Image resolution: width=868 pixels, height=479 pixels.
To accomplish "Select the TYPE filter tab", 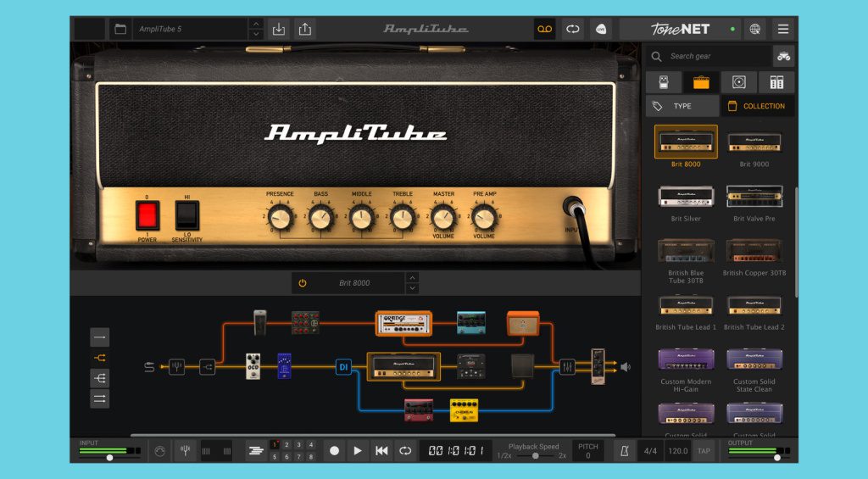I will pyautogui.click(x=682, y=106).
